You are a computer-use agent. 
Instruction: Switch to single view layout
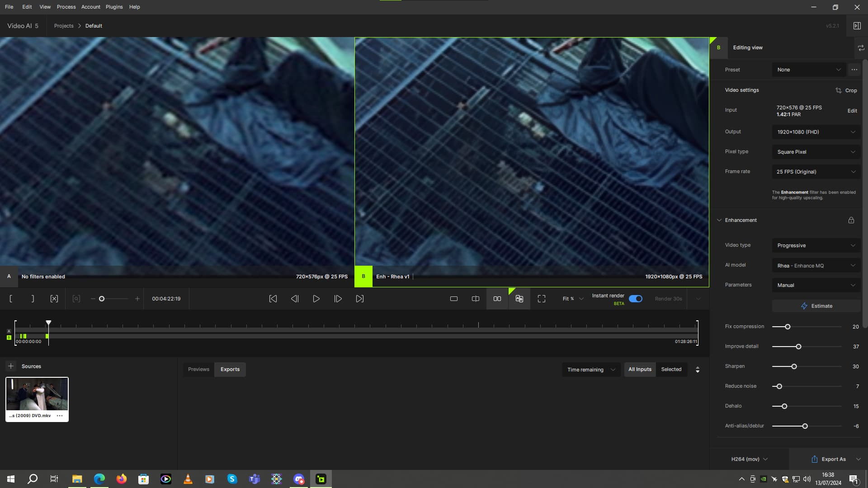pos(454,299)
